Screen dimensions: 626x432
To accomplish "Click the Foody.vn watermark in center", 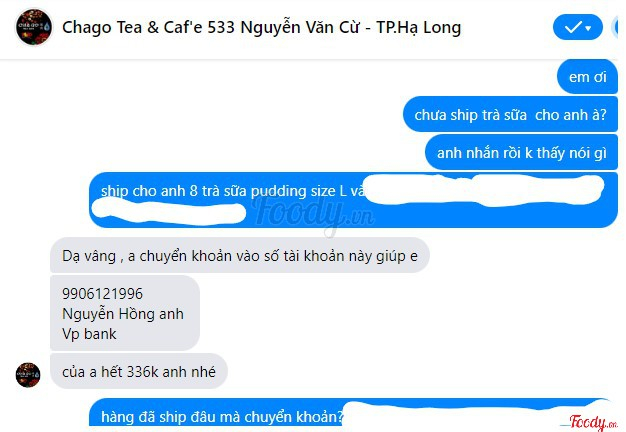I will point(314,214).
